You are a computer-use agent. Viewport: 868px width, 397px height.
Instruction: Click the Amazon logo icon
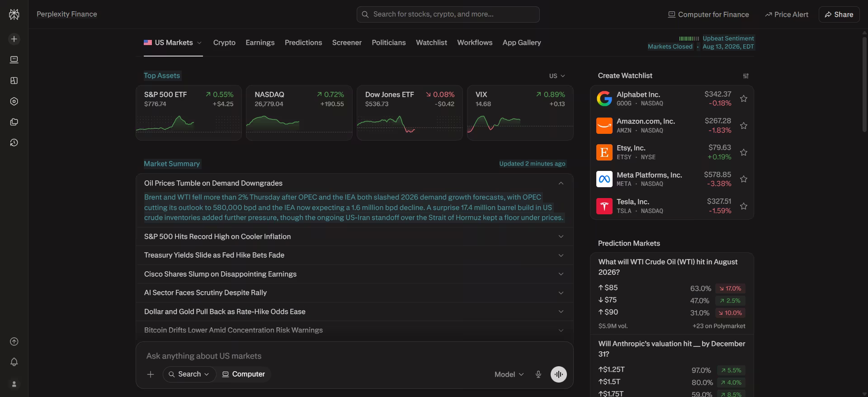(604, 126)
